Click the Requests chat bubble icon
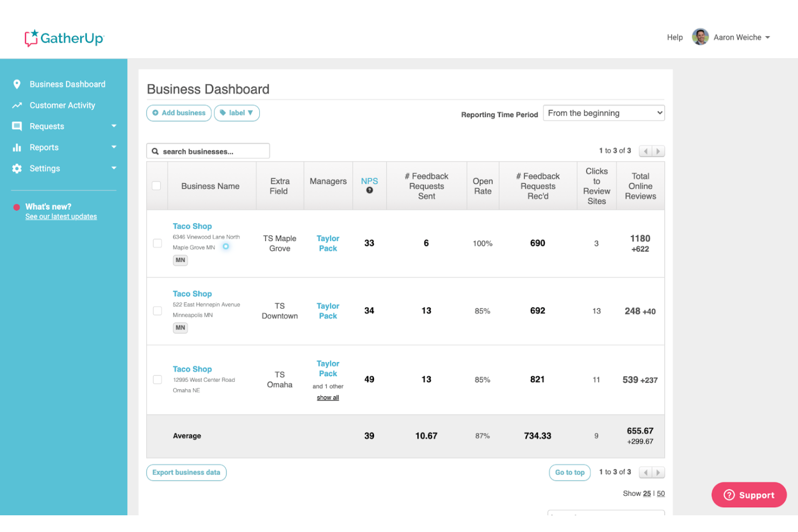This screenshot has height=532, width=798. coord(17,126)
